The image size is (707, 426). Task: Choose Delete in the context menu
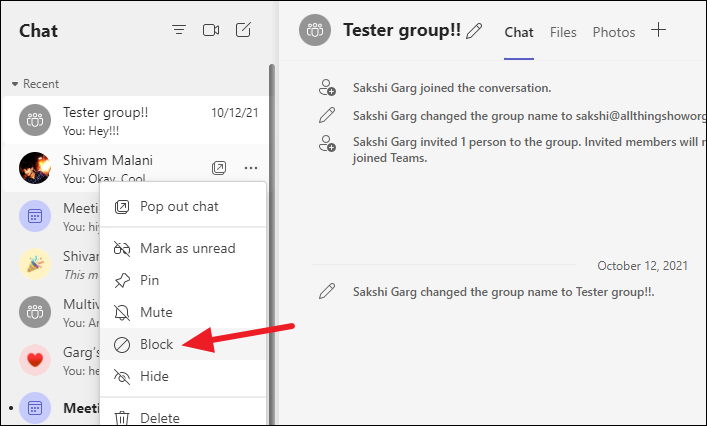183,415
